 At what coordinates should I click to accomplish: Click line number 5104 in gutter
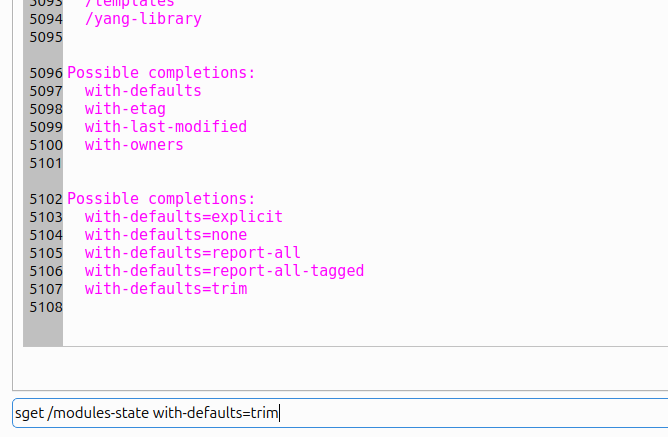[46, 235]
